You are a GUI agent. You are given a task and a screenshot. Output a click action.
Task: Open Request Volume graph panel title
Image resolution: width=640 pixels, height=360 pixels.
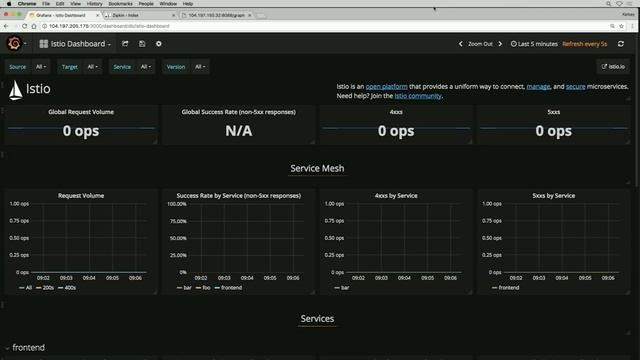[x=81, y=196]
